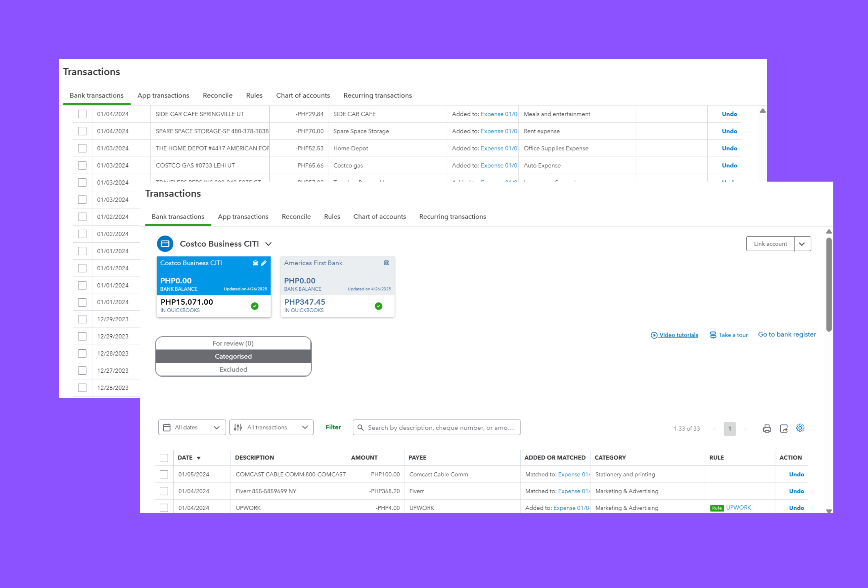The height and width of the screenshot is (588, 868).
Task: Check the COMCAST CABLE COMM row checkbox
Action: pos(164,474)
